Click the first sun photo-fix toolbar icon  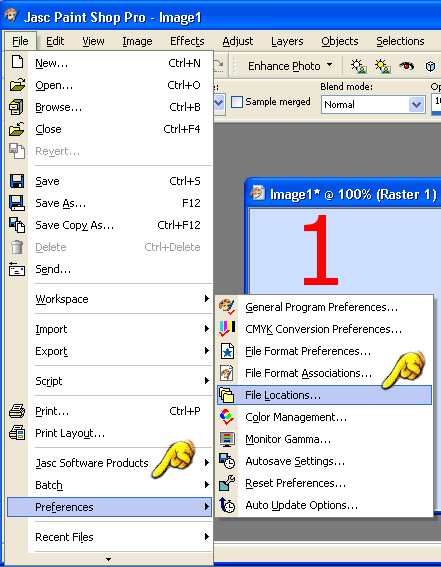(x=359, y=66)
